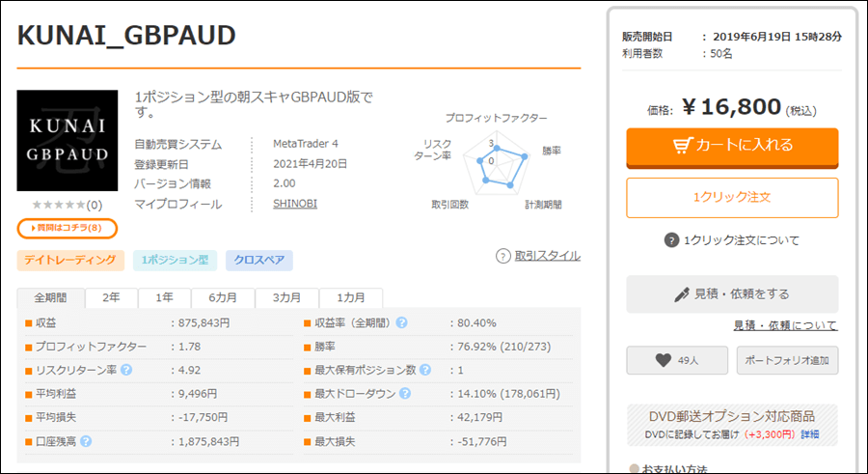
Task: Click the 1クリック注文 button
Action: pyautogui.click(x=732, y=197)
